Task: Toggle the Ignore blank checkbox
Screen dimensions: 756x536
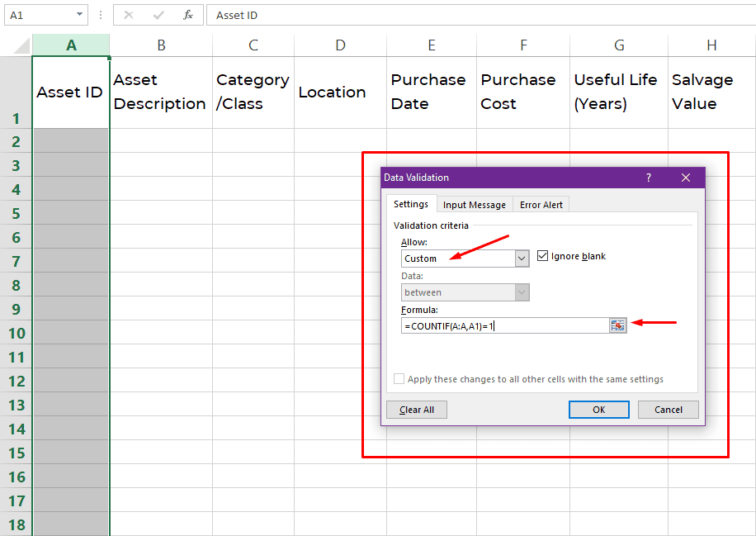Action: point(543,256)
